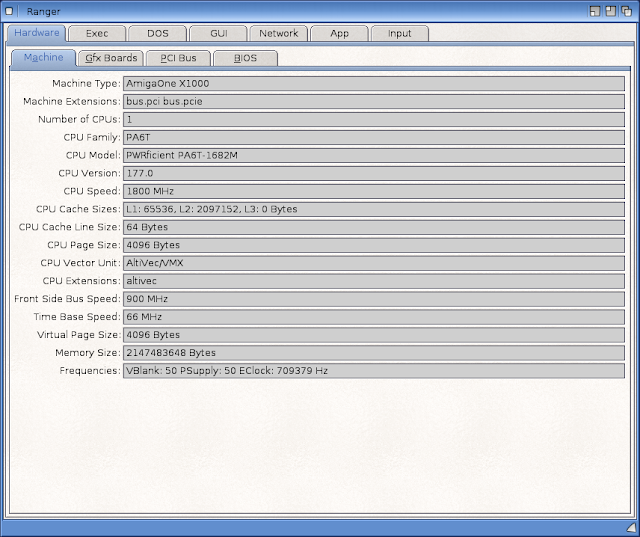Select the Machine sub-tab

point(44,58)
